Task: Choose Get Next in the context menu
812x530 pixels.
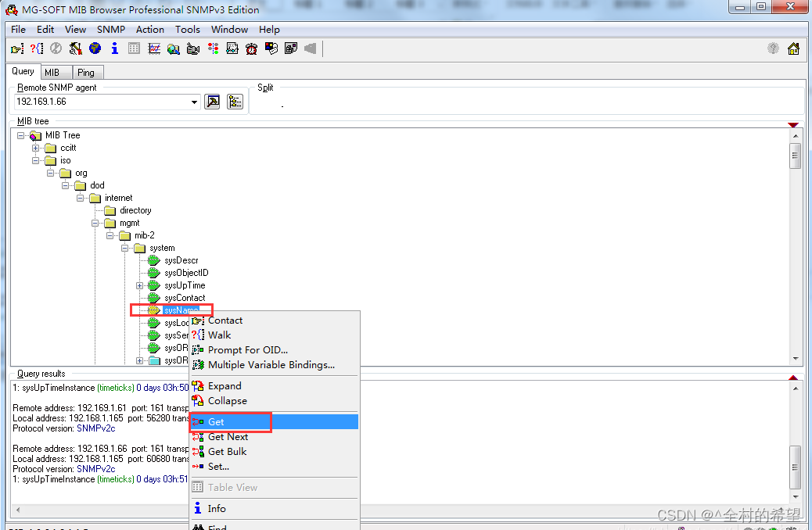Action: click(x=274, y=437)
